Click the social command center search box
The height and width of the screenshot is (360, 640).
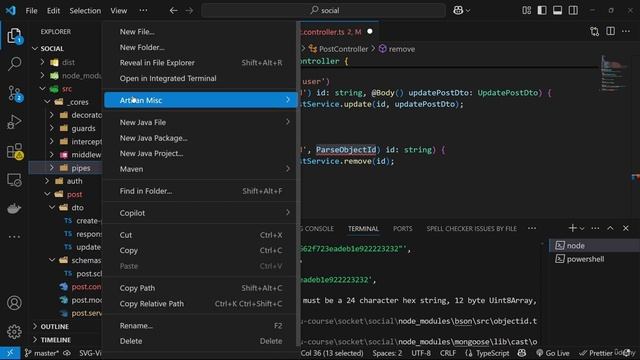coord(323,10)
